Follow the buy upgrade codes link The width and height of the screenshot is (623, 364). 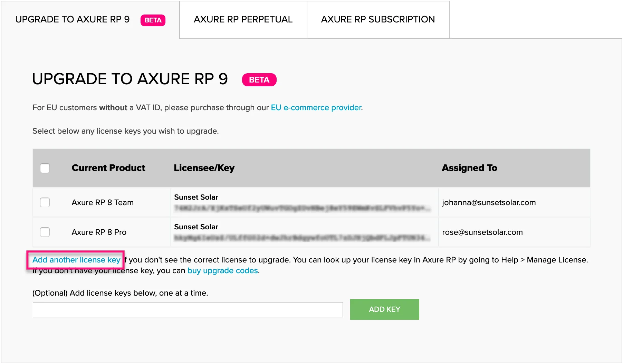coord(223,271)
